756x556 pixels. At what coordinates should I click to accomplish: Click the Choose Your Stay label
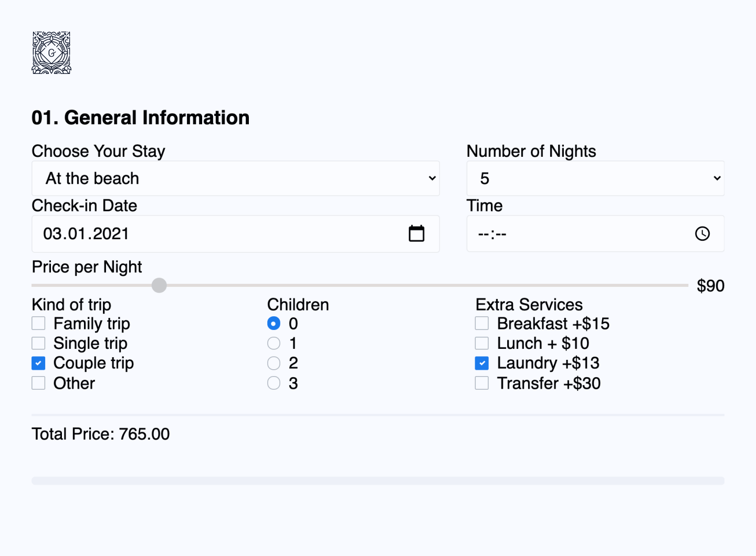point(99,151)
